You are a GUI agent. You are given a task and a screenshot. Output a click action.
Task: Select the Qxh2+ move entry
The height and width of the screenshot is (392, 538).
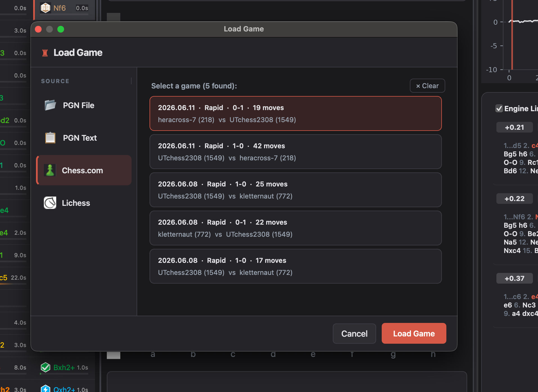pyautogui.click(x=64, y=389)
